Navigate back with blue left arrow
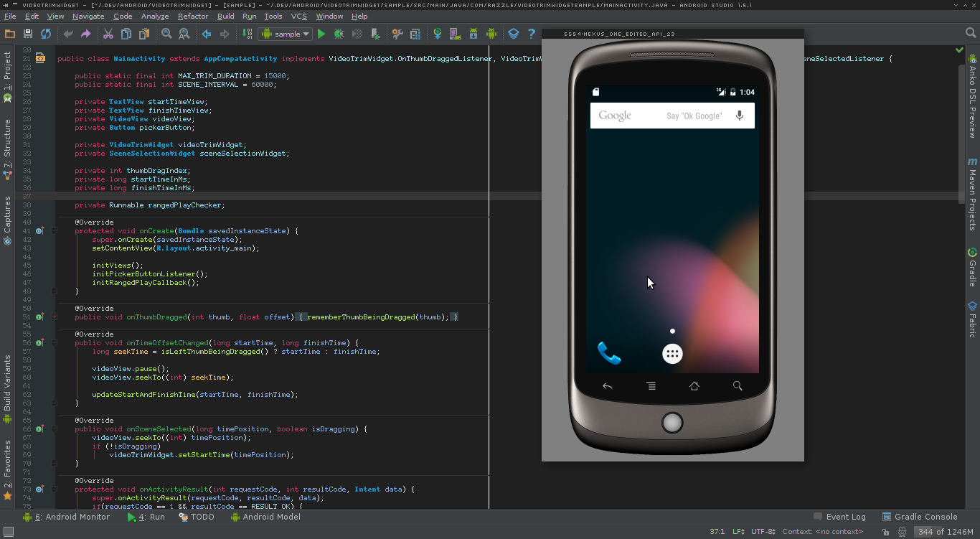This screenshot has width=980, height=539. [x=207, y=34]
